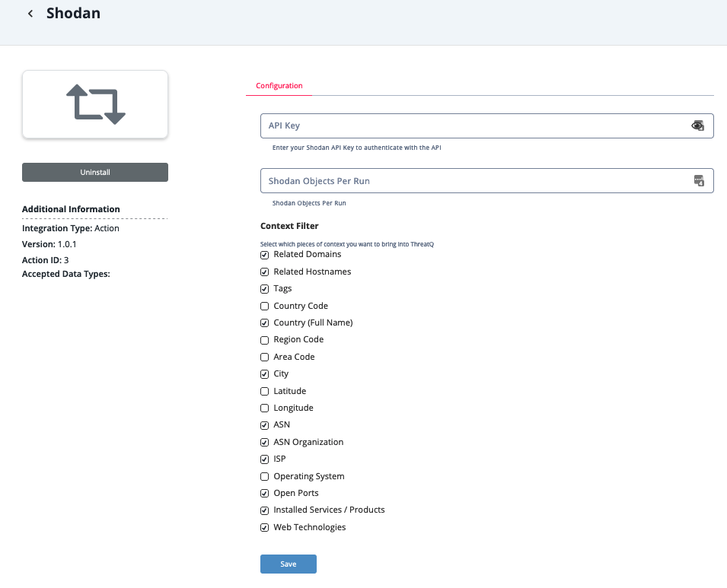
Task: Click the icon in Shodan Objects Per Run field
Action: pos(699,181)
